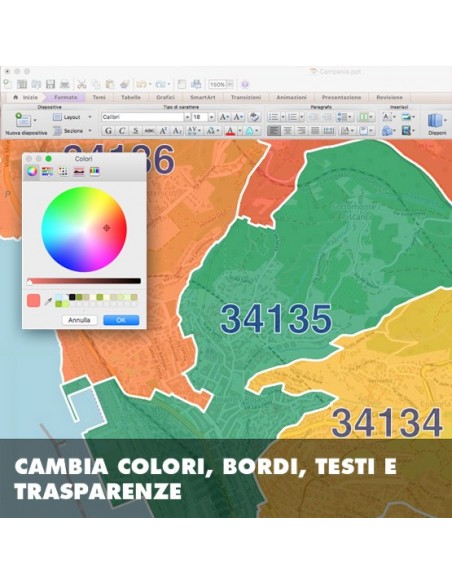Select the 34134 text label on map
452x584 pixels.
(x=387, y=423)
